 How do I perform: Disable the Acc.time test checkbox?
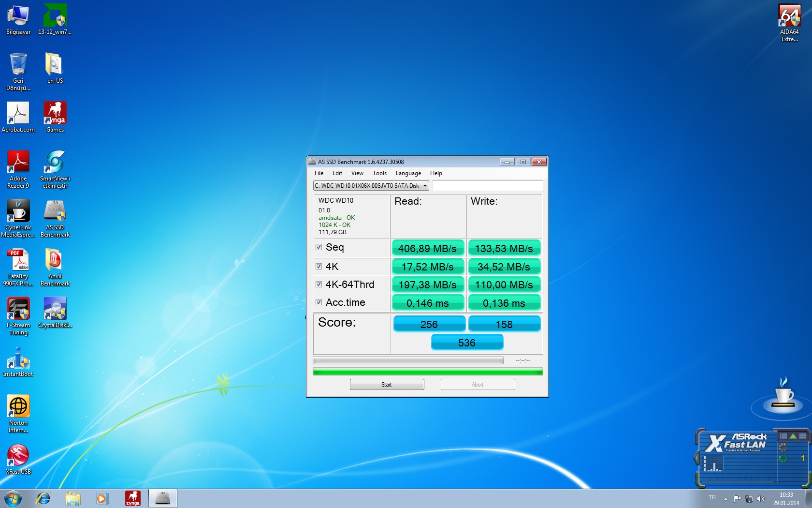pos(319,302)
